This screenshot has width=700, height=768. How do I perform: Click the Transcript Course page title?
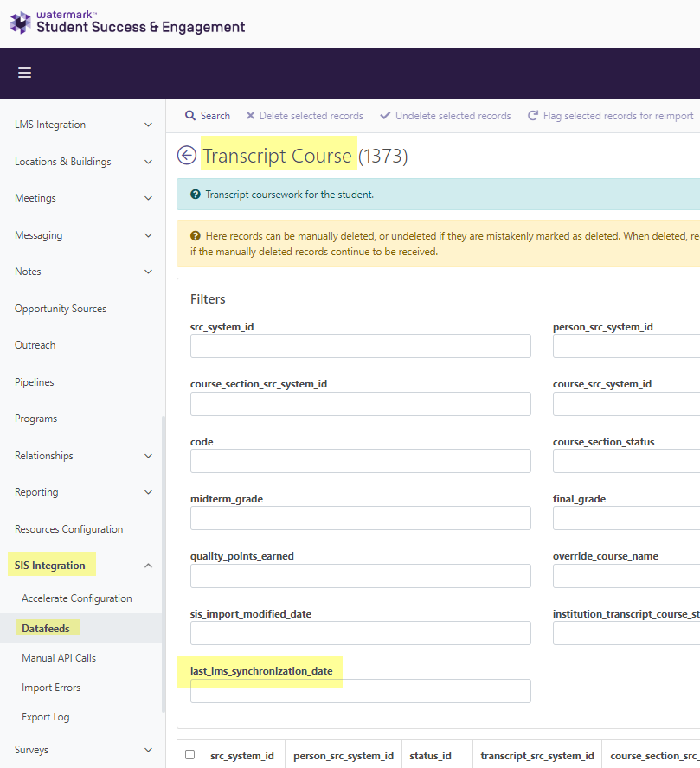pos(277,156)
